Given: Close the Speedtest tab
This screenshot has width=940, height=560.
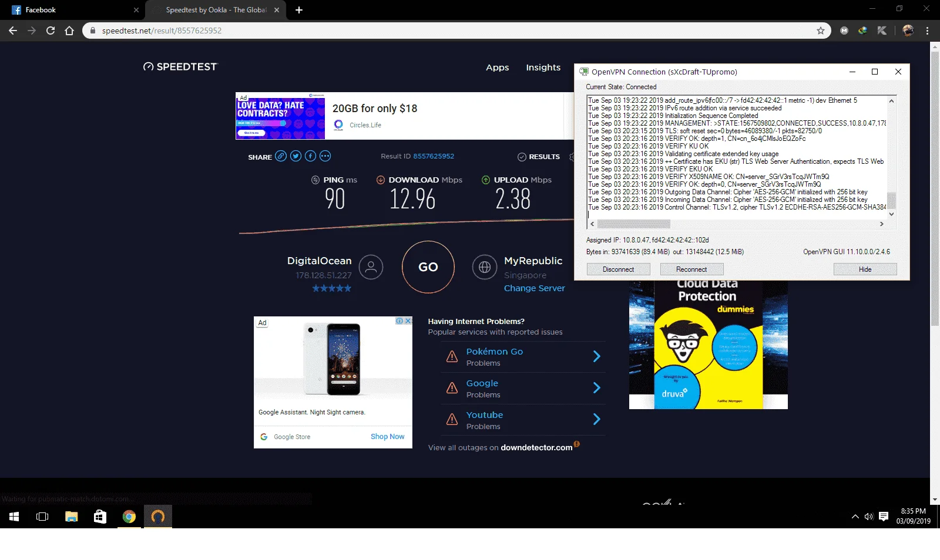Looking at the screenshot, I should [x=277, y=10].
